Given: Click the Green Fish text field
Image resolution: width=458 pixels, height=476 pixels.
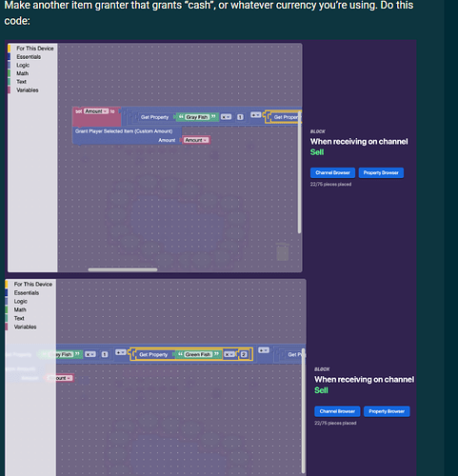Looking at the screenshot, I should (198, 354).
